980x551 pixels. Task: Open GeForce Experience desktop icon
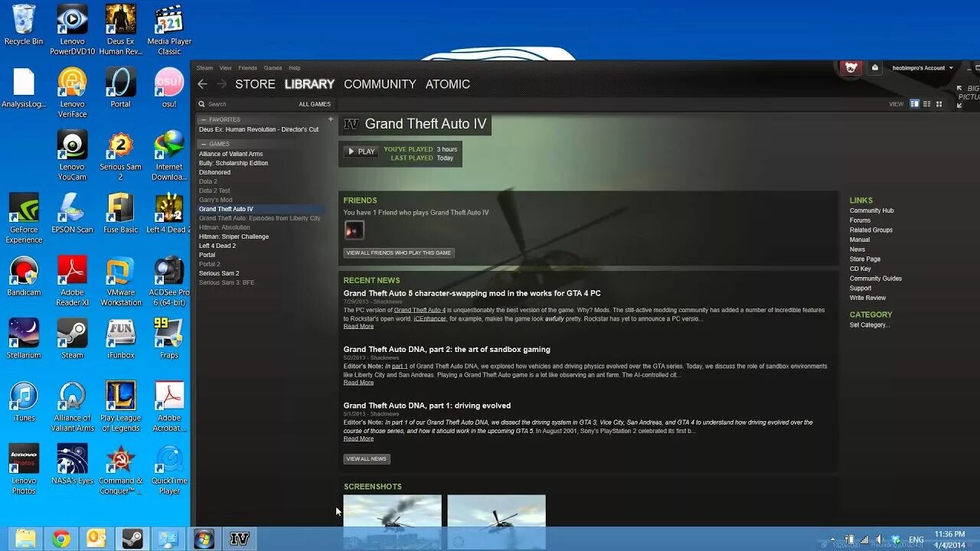tap(24, 218)
